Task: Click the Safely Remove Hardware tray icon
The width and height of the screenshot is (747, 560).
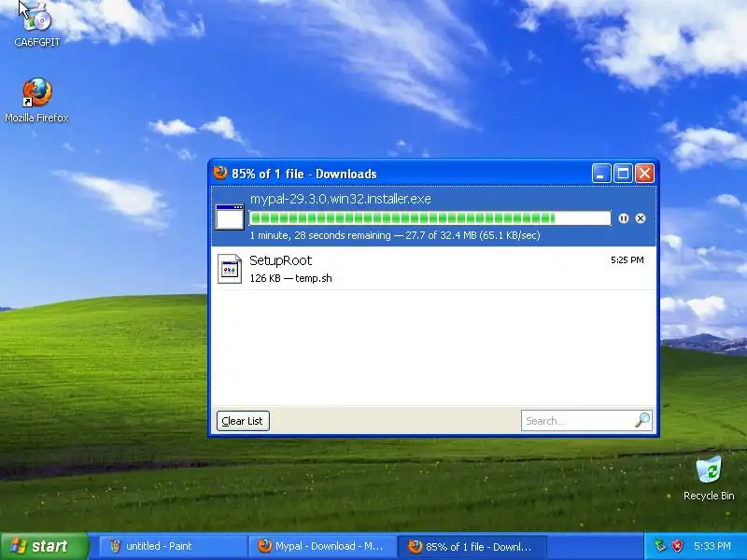Action: coord(660,546)
